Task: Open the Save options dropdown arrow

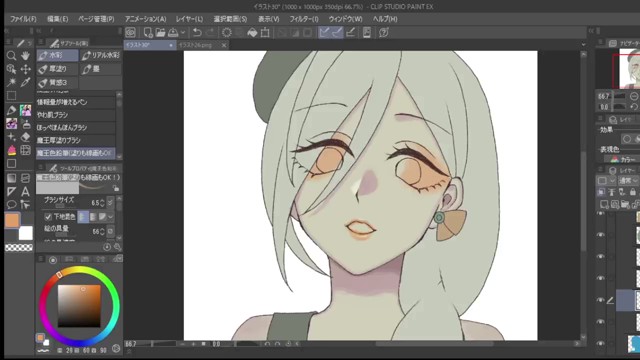Action: [183, 33]
